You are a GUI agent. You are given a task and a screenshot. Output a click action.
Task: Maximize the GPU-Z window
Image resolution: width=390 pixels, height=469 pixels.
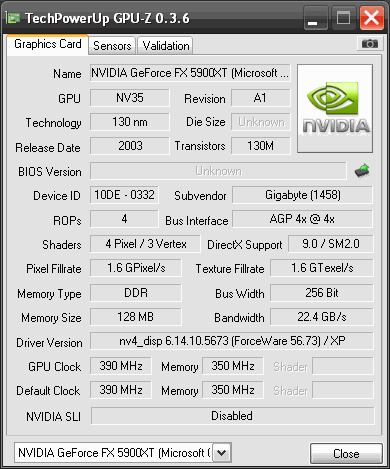tap(343, 19)
